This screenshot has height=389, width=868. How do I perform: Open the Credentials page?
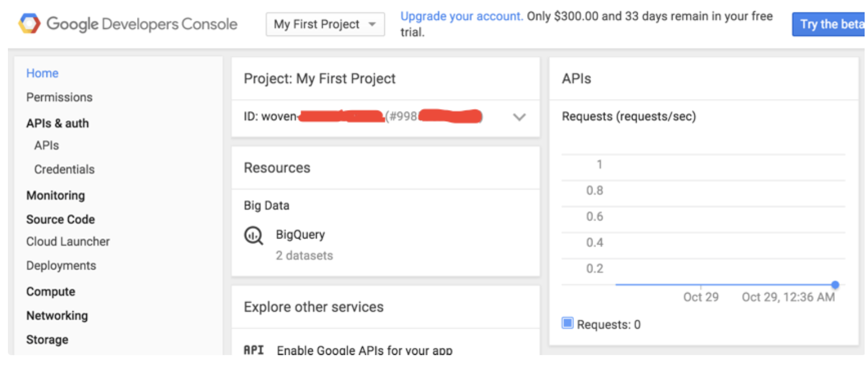[64, 169]
